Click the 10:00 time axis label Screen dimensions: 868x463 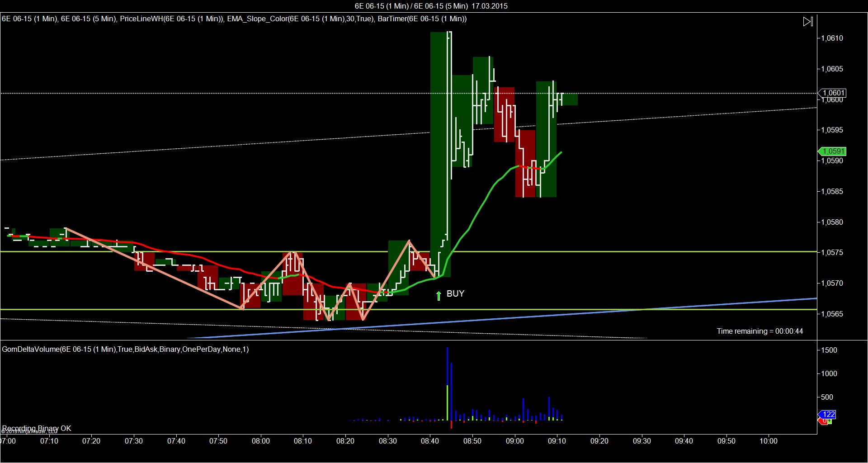point(769,441)
